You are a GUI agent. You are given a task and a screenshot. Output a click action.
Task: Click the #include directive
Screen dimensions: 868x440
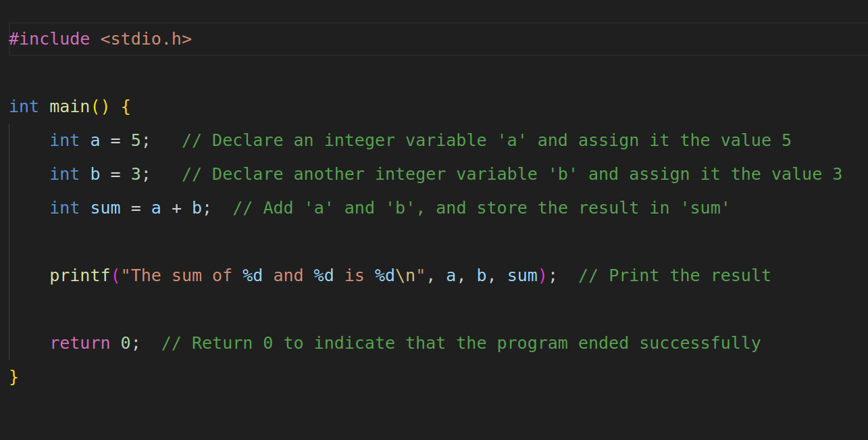click(49, 39)
